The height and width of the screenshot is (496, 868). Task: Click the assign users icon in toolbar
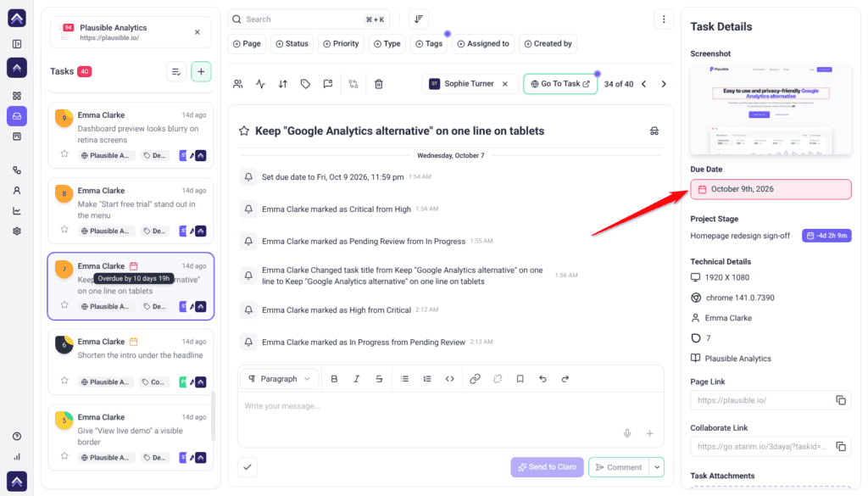pyautogui.click(x=238, y=84)
